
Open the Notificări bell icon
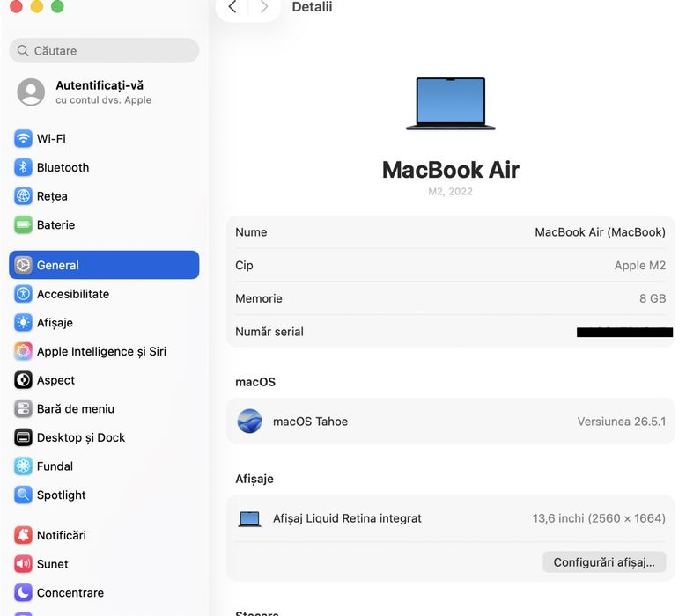[23, 535]
